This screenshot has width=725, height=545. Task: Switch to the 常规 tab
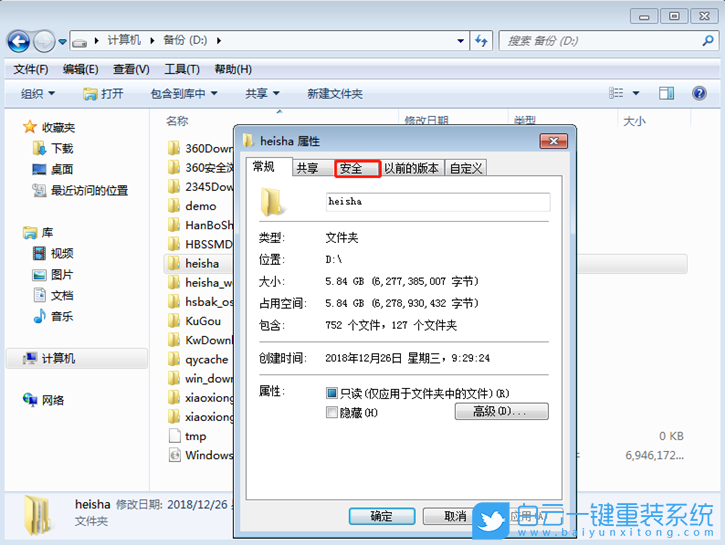tap(269, 167)
